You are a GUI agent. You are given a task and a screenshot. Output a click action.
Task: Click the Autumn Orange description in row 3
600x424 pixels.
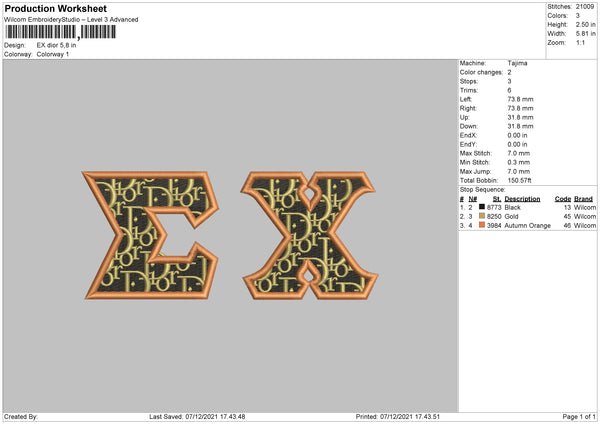click(527, 226)
